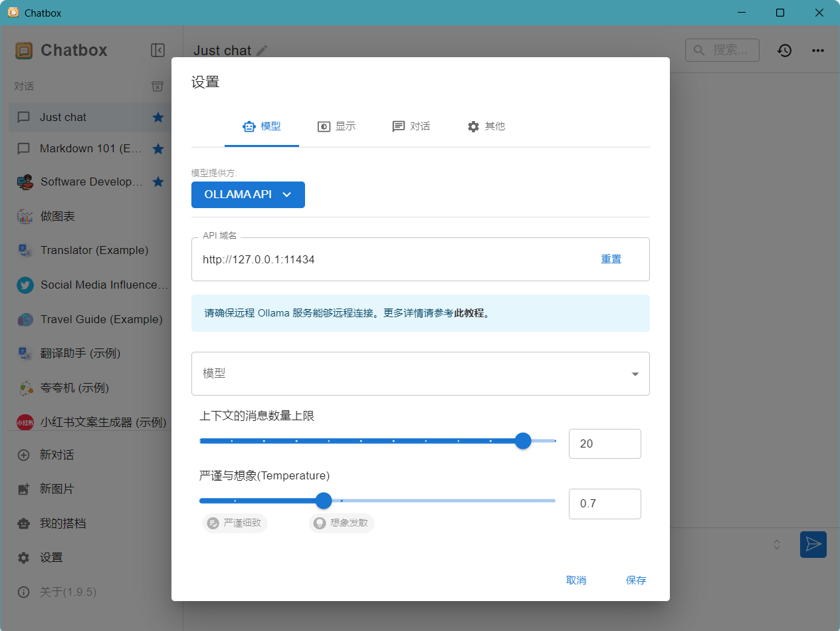Open the three-dots more options menu
Viewport: 840px width, 631px height.
click(x=818, y=51)
